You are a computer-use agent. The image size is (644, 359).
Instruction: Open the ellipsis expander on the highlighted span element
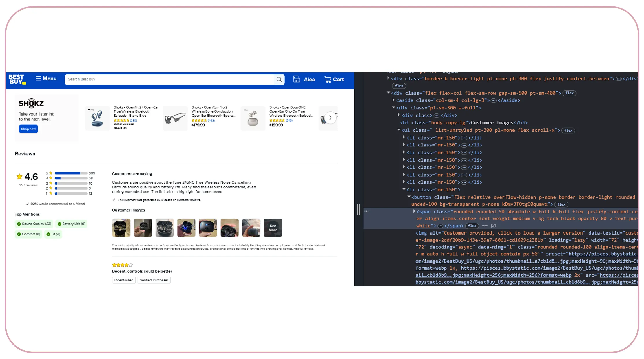[x=440, y=226]
